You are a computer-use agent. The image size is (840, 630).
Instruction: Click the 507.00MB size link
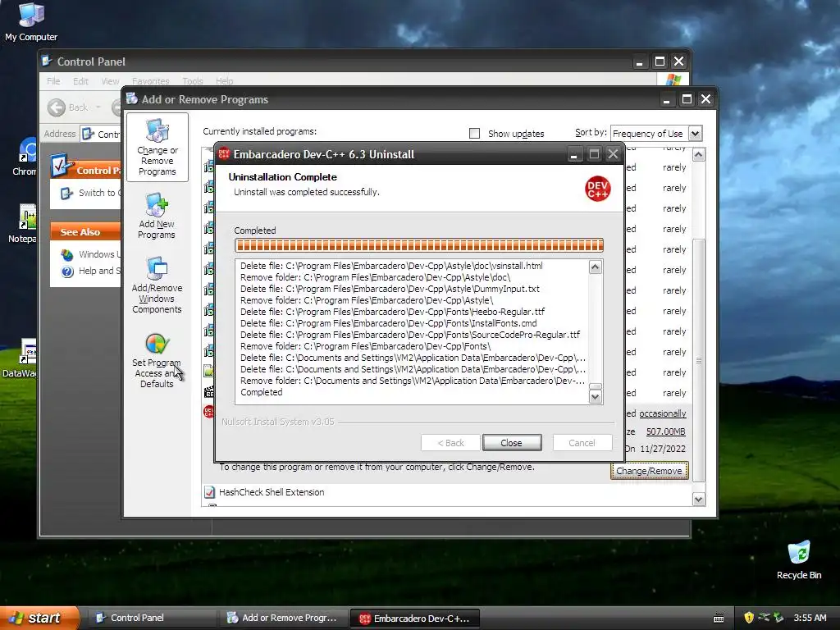point(666,431)
